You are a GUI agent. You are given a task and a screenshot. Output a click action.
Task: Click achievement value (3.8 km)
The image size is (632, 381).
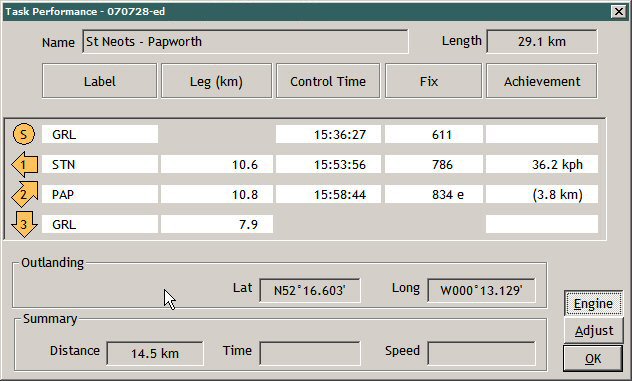pos(542,194)
